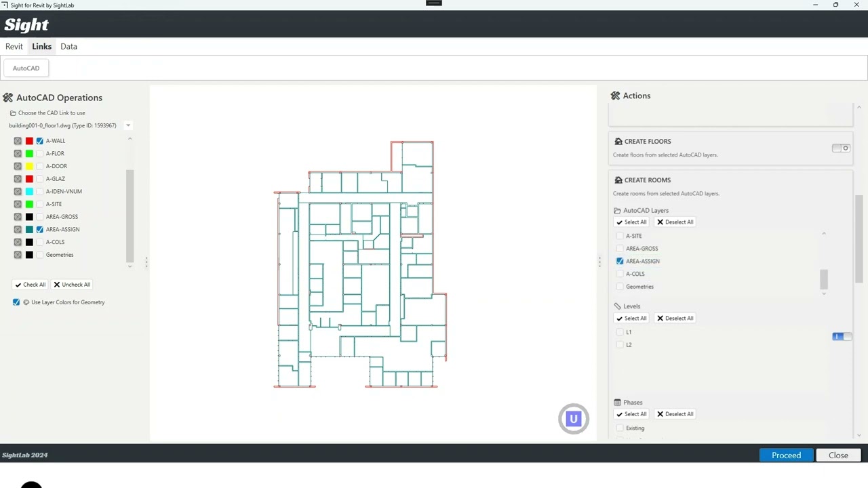Viewport: 868px width, 488px height.
Task: Click the yellow color swatch for A-DOOR
Action: tap(29, 166)
